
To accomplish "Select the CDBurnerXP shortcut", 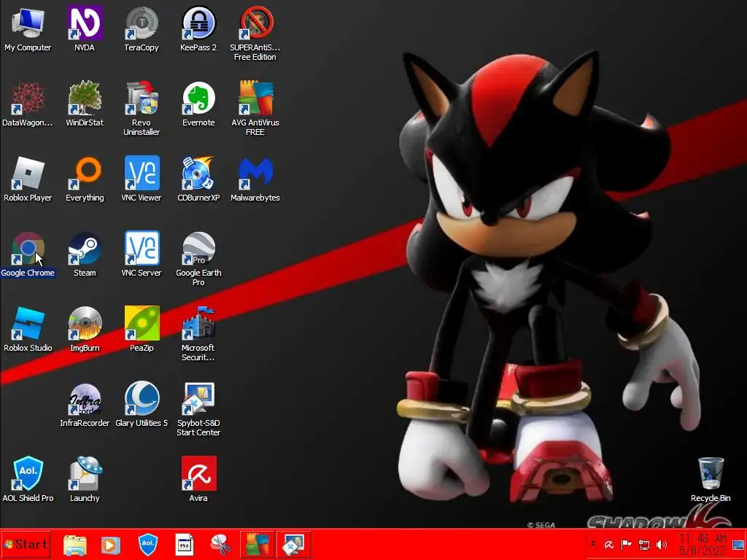I will (x=198, y=179).
